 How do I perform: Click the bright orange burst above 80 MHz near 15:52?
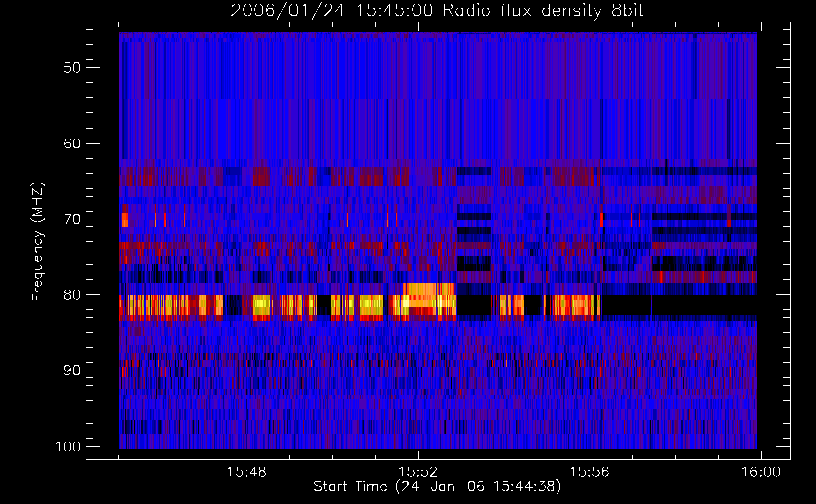(429, 289)
